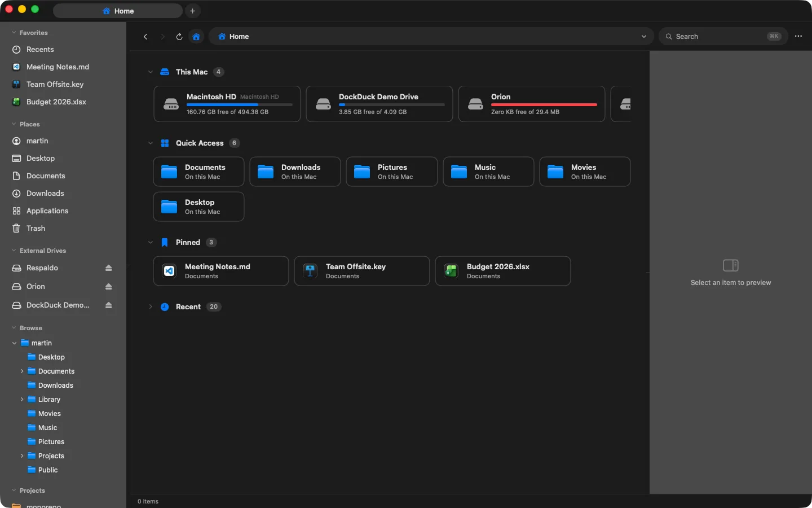Eject the Respaldo drive
This screenshot has height=508, width=812.
108,268
